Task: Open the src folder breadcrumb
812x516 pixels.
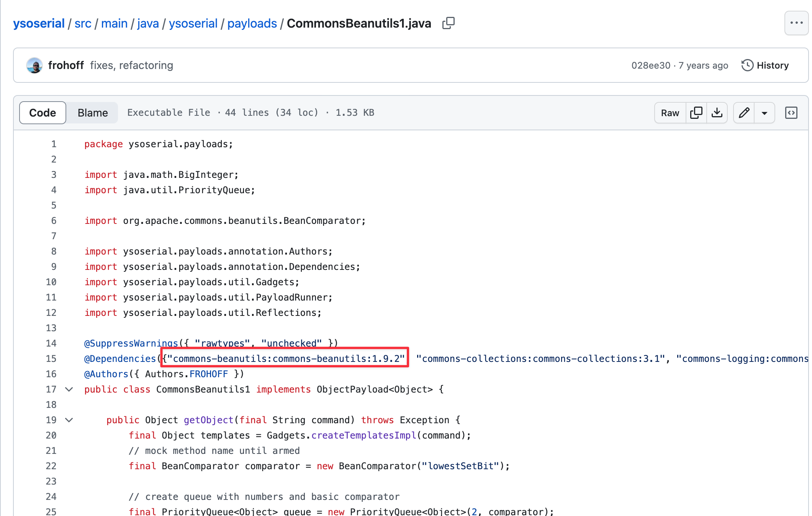Action: 83,23
